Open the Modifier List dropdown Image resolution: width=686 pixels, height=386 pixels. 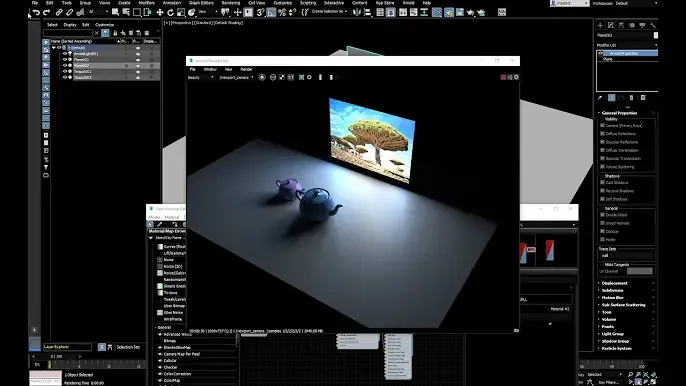pos(627,45)
